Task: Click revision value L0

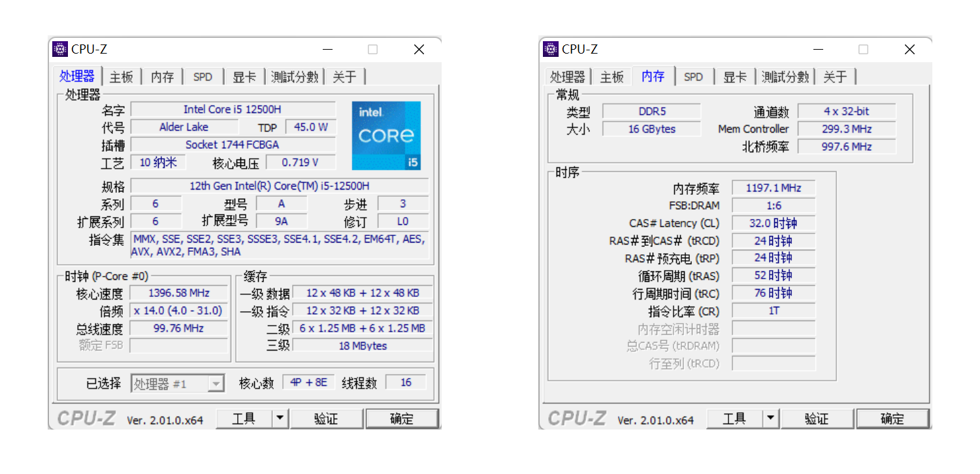Action: 403,221
